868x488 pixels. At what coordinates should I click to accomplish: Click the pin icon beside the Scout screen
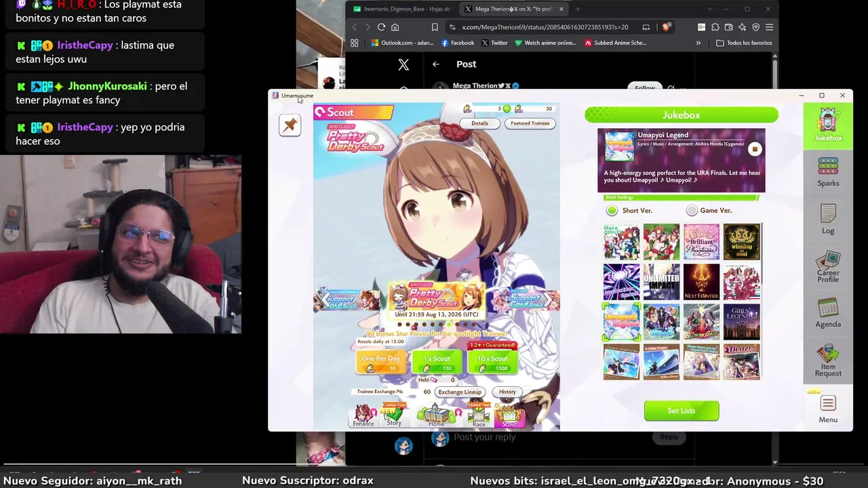pyautogui.click(x=290, y=125)
